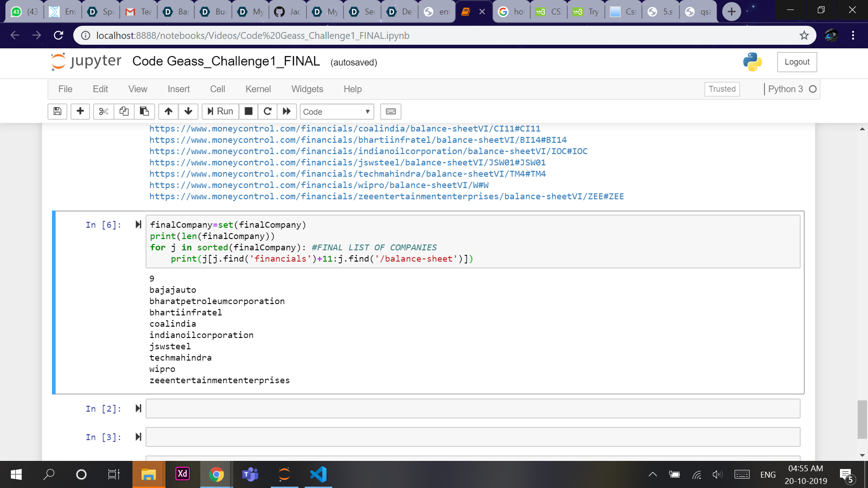Open Chrome's three-dot options menu
The height and width of the screenshot is (488, 868).
[853, 35]
